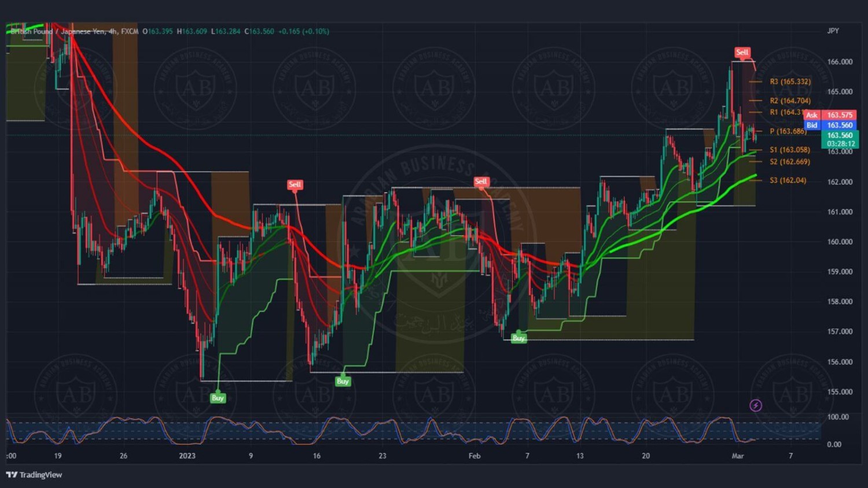Click the P (163.686) pivot label

[x=788, y=131]
